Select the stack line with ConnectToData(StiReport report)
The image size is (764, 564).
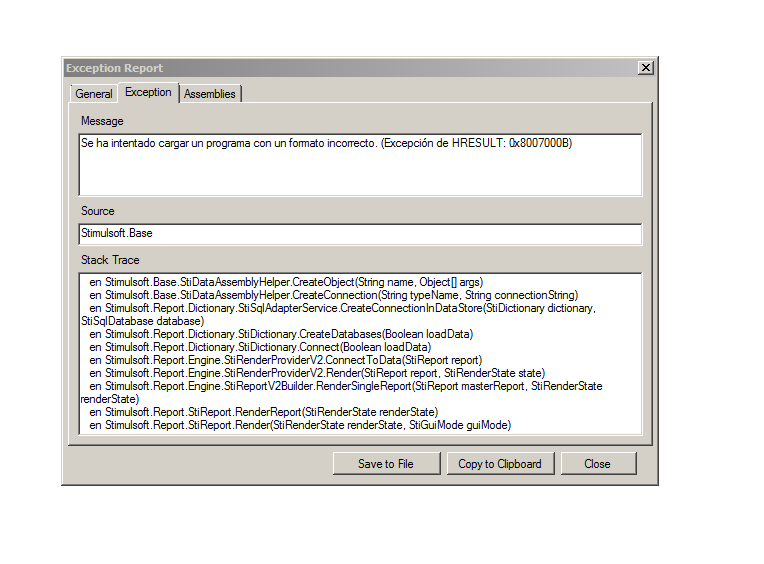[286, 360]
